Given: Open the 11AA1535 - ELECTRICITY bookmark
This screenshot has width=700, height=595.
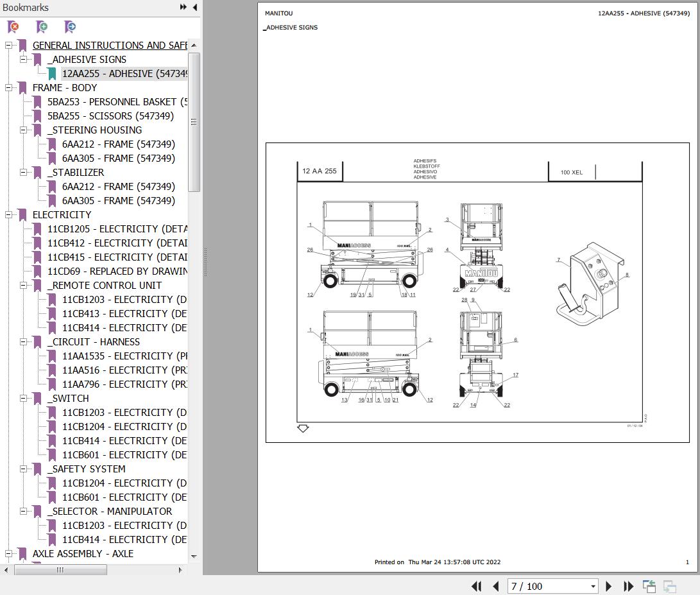Looking at the screenshot, I should (124, 356).
